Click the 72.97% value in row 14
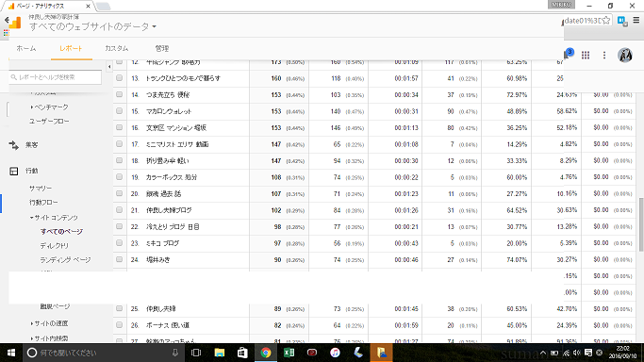Image resolution: width=644 pixels, height=362 pixels. point(517,95)
